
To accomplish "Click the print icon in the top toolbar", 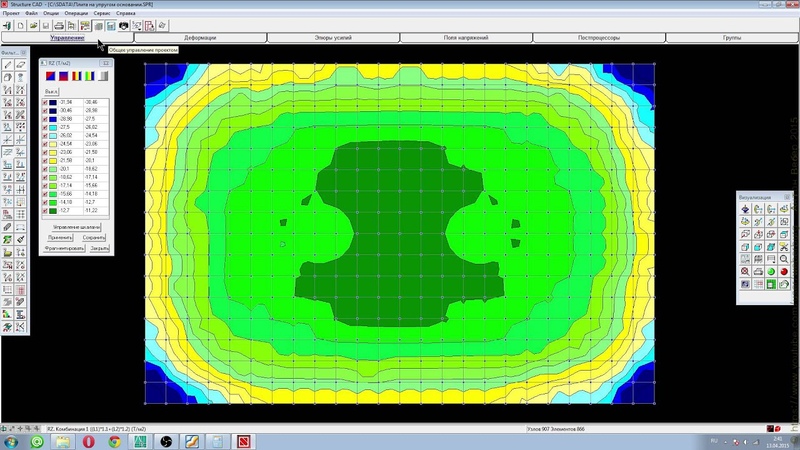I will point(59,26).
